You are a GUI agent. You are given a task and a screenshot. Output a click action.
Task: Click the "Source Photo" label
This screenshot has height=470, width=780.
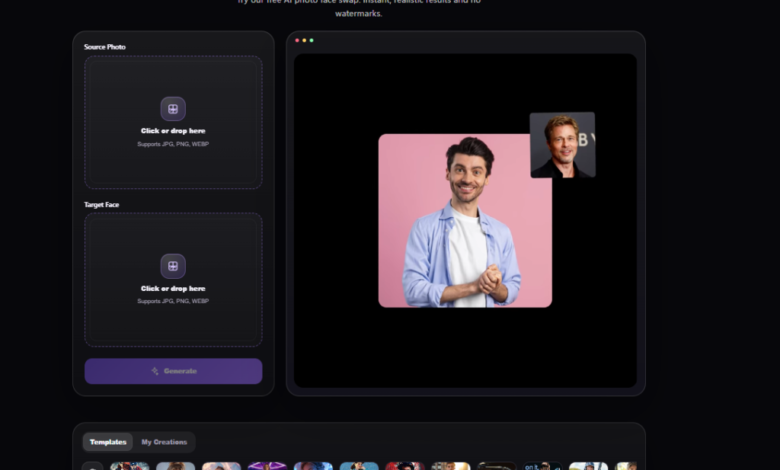pos(105,47)
